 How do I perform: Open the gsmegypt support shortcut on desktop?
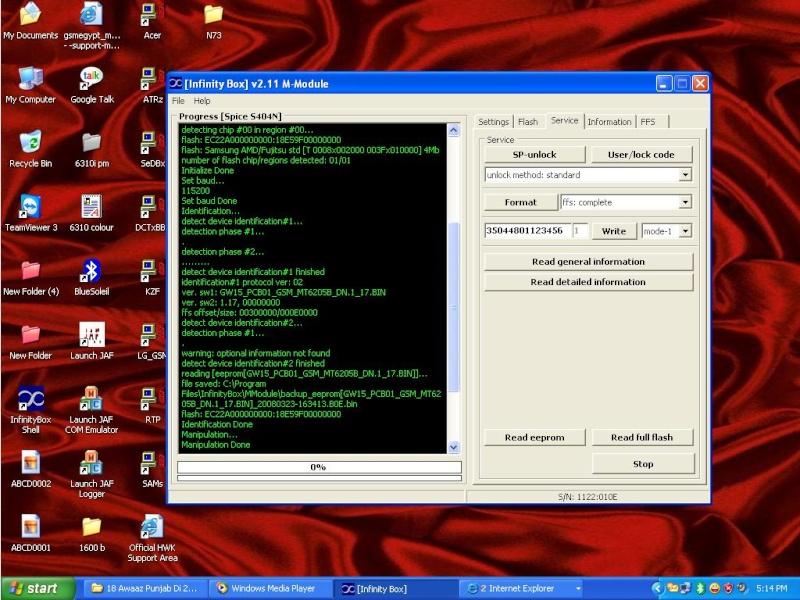tap(92, 26)
